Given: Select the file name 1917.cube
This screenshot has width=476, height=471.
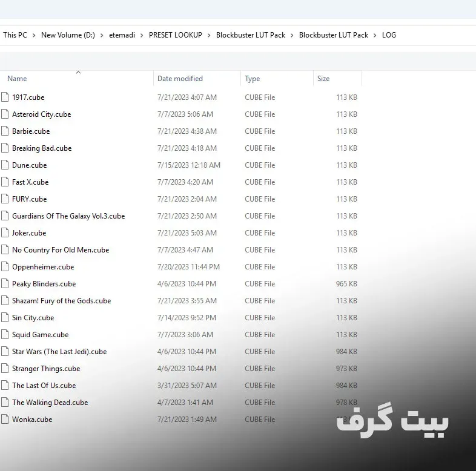Looking at the screenshot, I should (28, 97).
